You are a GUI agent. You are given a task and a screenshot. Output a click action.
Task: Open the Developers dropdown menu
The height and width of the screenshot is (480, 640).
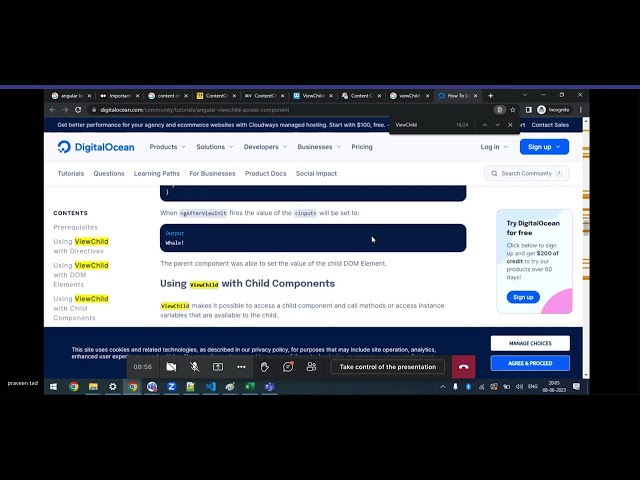pos(265,147)
